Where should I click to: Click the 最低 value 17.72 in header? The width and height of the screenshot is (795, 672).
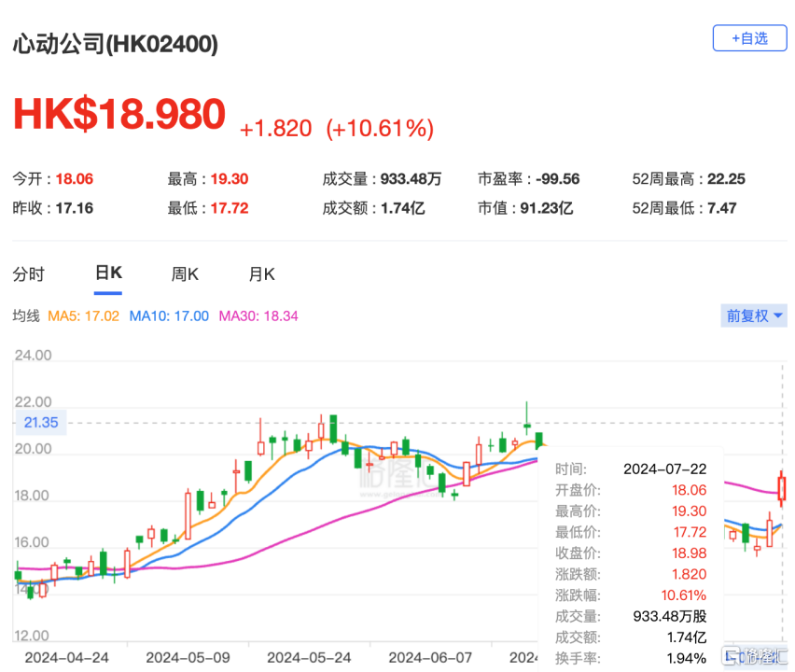pyautogui.click(x=230, y=208)
